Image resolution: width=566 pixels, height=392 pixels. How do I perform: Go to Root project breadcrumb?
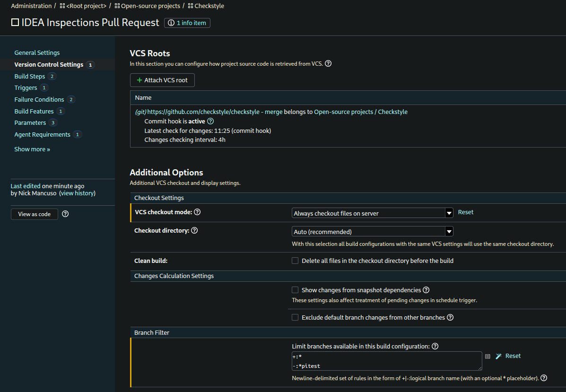coord(86,6)
